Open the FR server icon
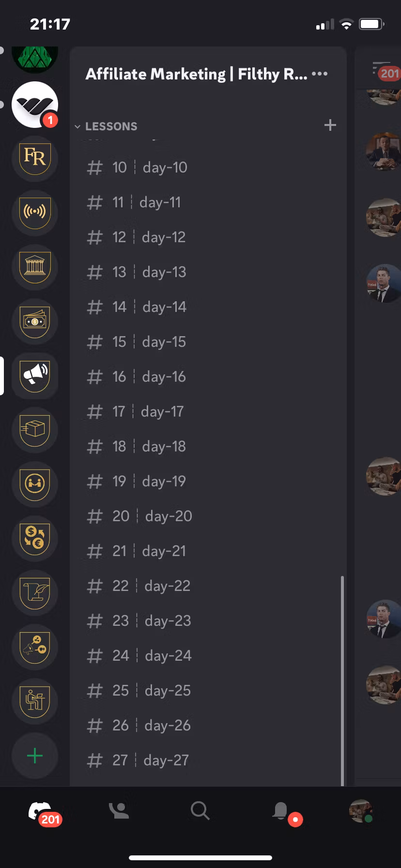Viewport: 401px width, 868px height. 35,158
